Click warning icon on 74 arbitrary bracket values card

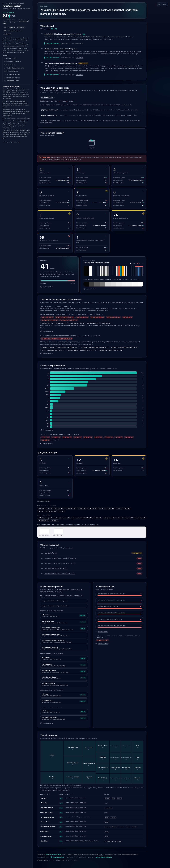143,213
